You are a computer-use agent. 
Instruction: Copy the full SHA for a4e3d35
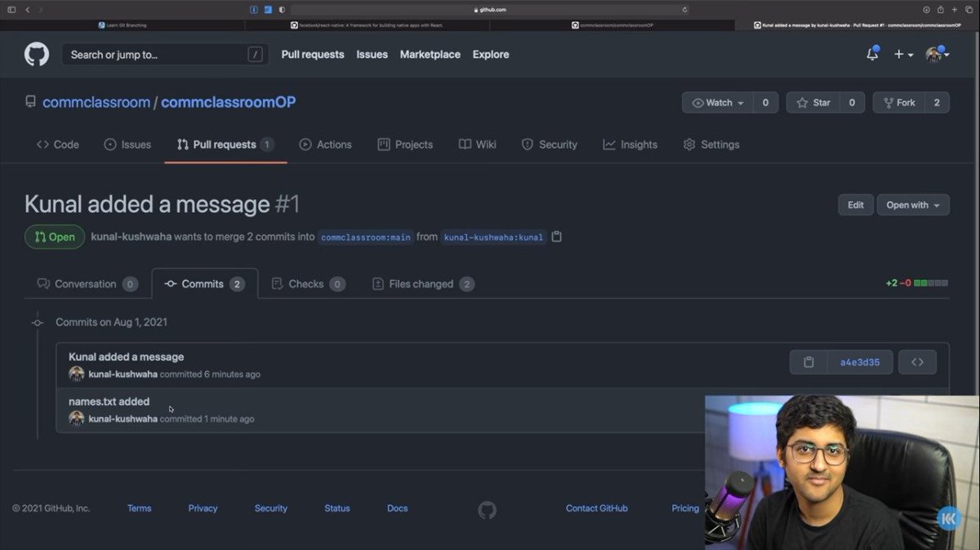pyautogui.click(x=808, y=362)
